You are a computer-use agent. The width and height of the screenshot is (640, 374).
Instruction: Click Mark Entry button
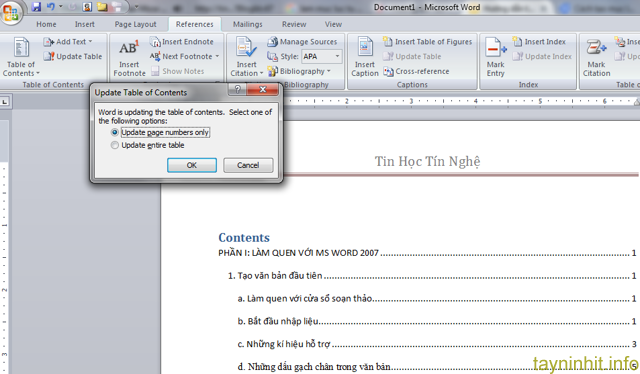click(x=496, y=57)
